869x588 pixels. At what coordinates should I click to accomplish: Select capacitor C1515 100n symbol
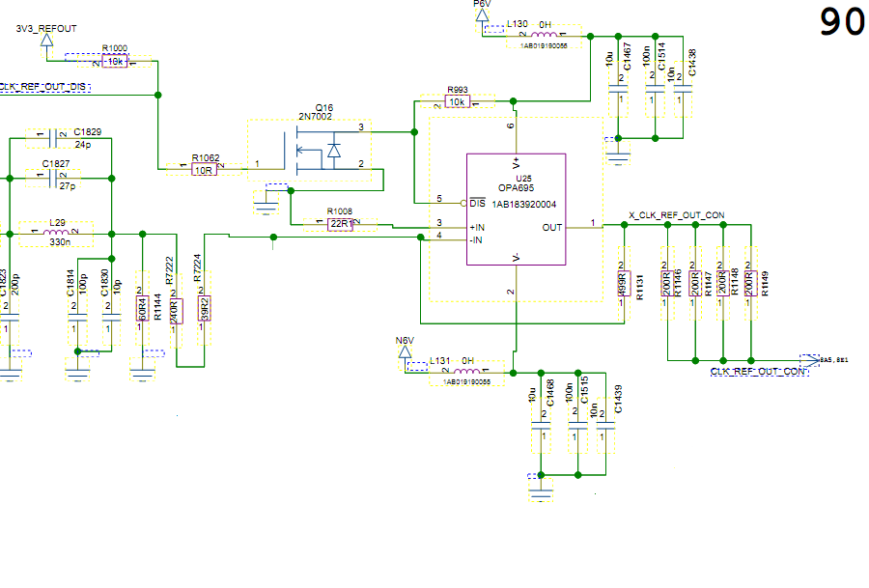click(x=577, y=426)
